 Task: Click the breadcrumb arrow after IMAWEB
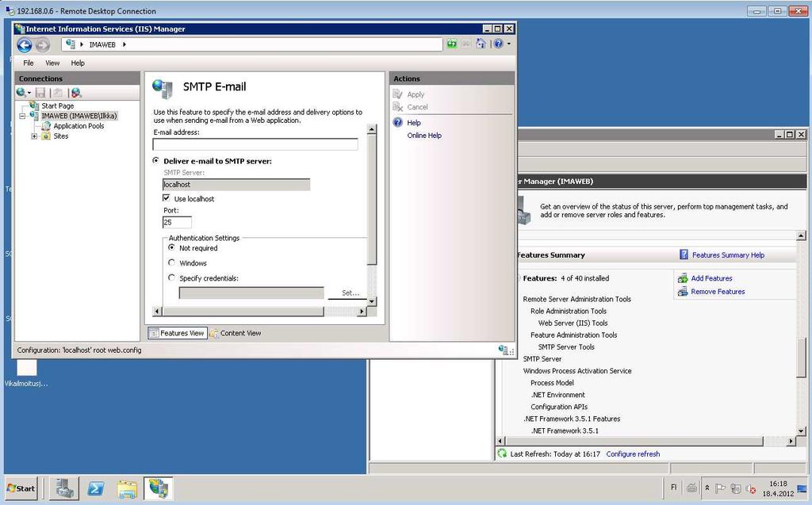(124, 44)
